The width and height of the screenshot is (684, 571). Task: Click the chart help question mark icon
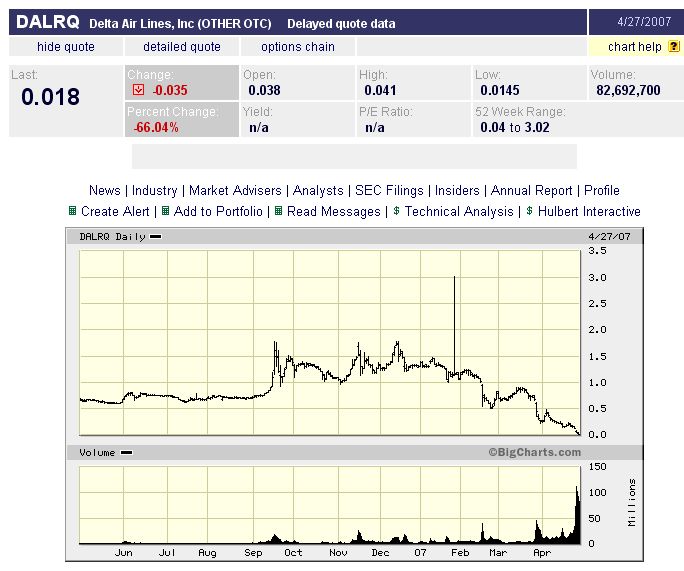tap(674, 47)
